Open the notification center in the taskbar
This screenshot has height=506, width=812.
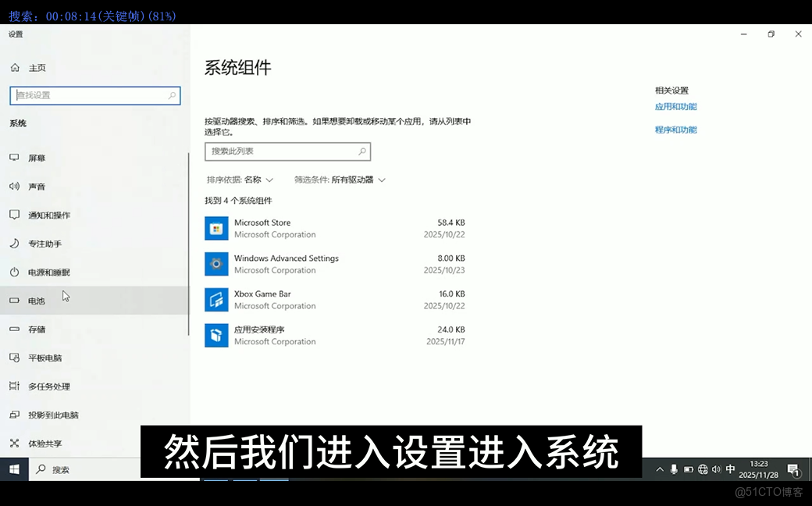tap(795, 469)
